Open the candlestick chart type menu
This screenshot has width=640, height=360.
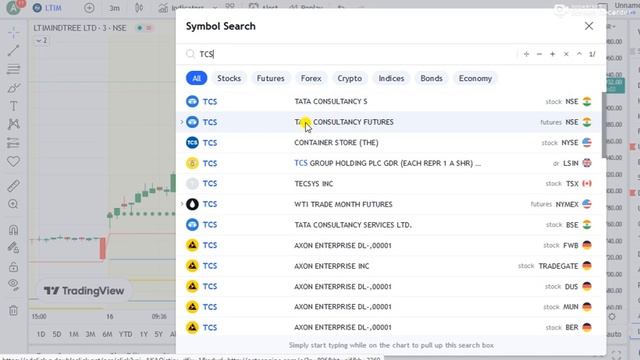point(139,8)
